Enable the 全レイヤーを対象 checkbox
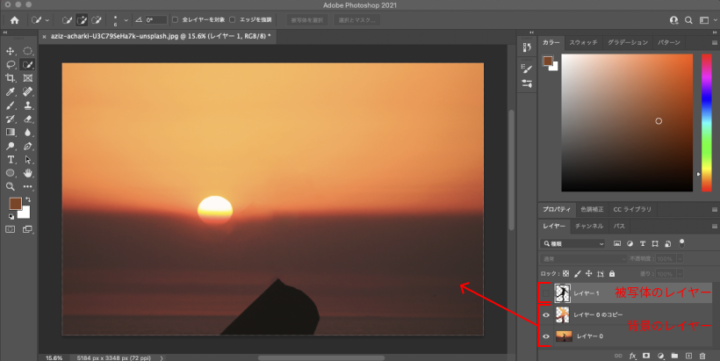720x361 pixels. [175, 20]
